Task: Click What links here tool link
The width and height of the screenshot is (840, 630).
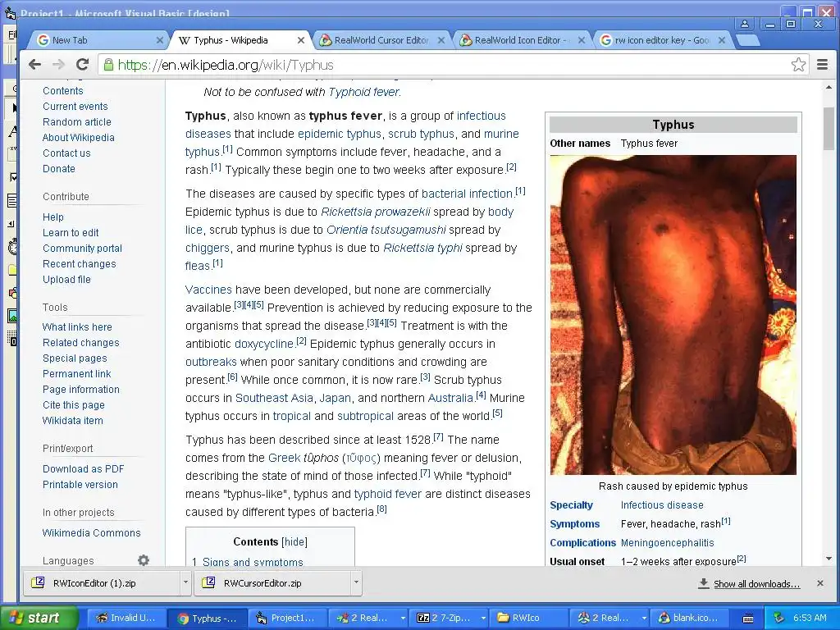Action: click(77, 327)
